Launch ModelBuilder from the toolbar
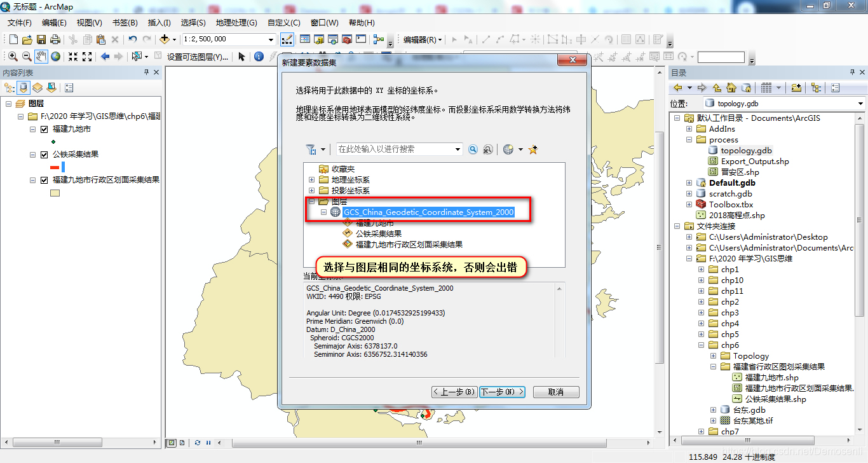Screen dimensions: 868x463 [379, 39]
